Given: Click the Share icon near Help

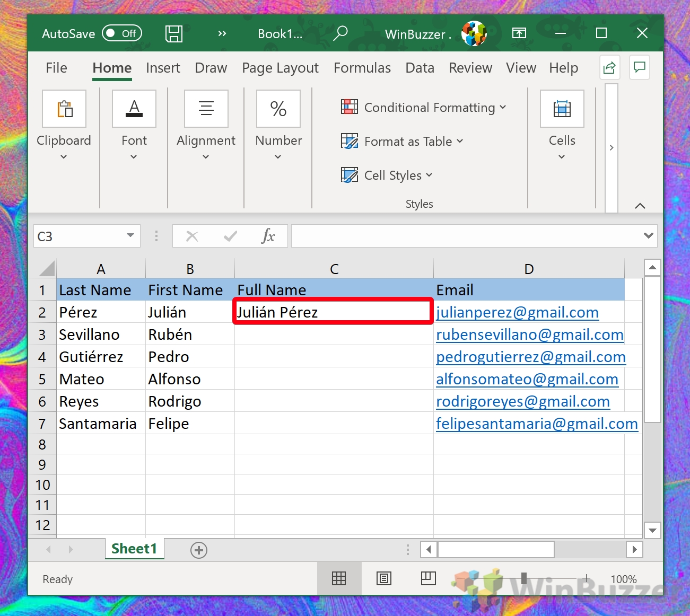Looking at the screenshot, I should click(x=609, y=68).
